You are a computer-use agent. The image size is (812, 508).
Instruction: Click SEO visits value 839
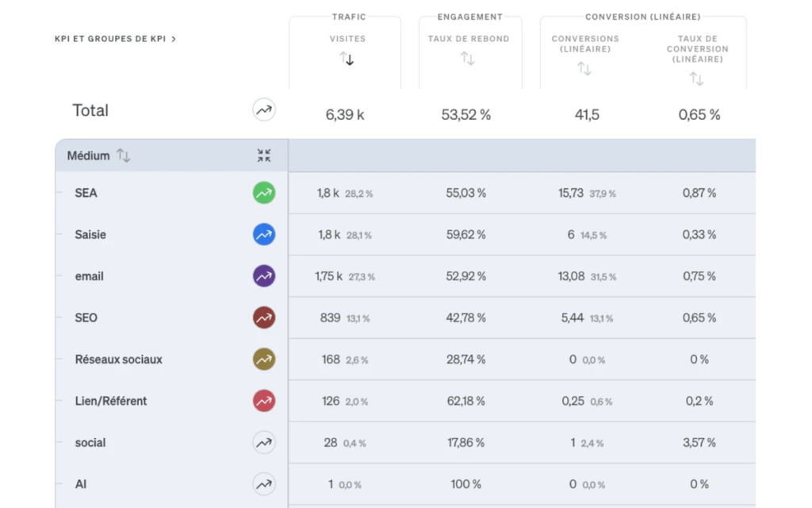[x=330, y=317]
